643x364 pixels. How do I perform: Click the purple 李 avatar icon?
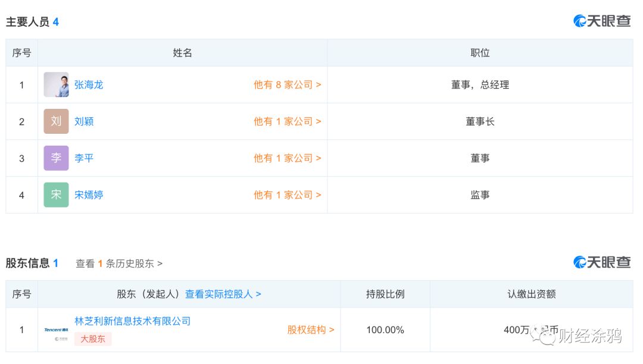[56, 158]
